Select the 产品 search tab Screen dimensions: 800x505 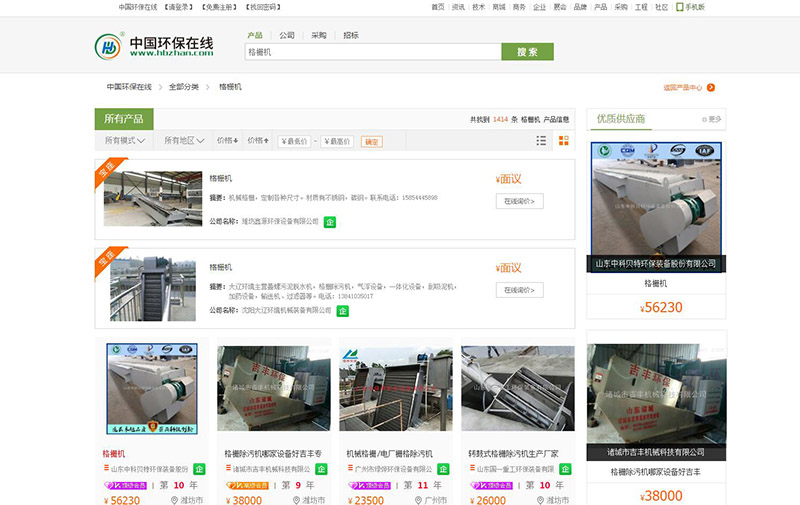(x=255, y=35)
